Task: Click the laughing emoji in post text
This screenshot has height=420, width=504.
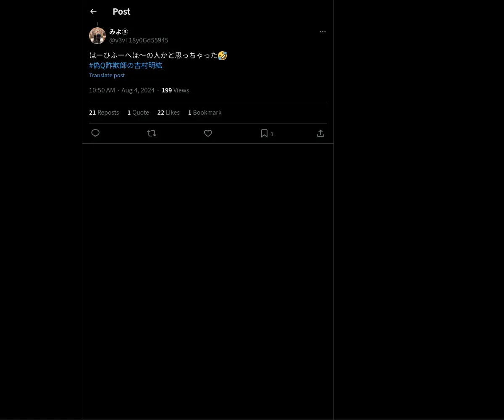Action: (223, 55)
